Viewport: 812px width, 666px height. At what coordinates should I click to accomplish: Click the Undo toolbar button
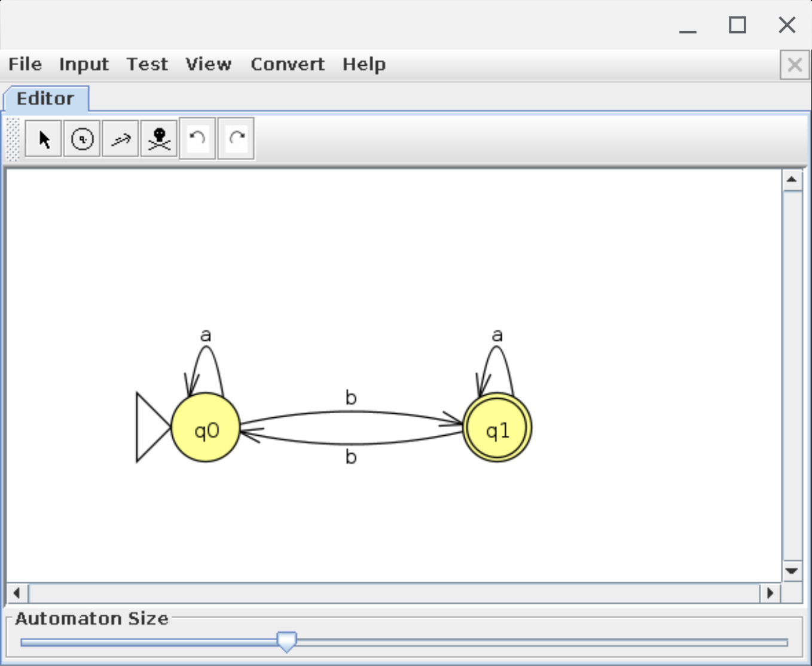[197, 139]
